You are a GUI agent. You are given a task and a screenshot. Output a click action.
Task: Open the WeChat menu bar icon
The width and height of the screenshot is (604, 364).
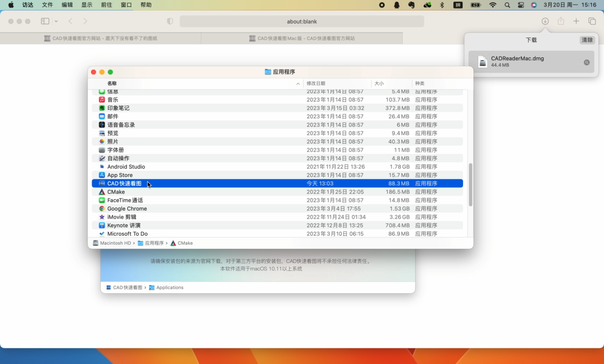[x=427, y=5]
